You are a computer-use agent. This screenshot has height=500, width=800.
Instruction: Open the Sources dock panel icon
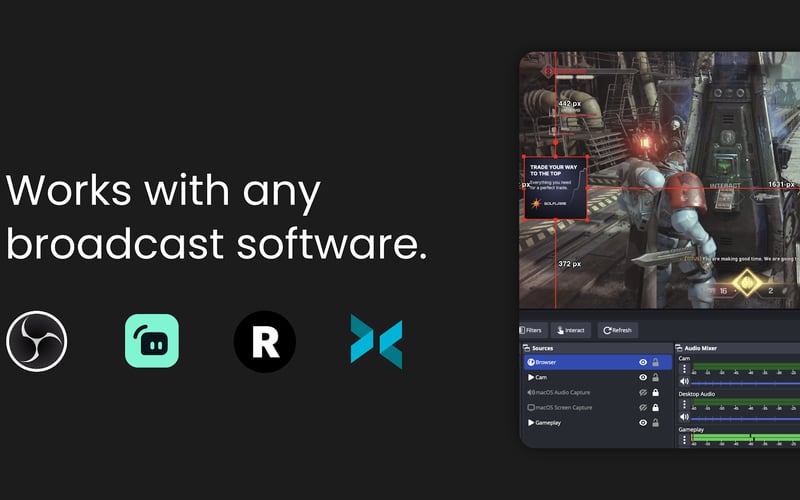pos(526,348)
